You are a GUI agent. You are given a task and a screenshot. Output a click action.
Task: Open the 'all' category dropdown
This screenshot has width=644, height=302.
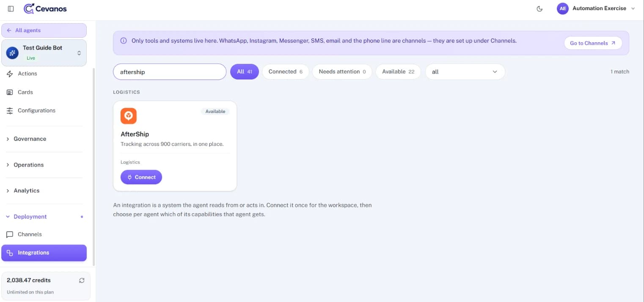[x=465, y=72]
